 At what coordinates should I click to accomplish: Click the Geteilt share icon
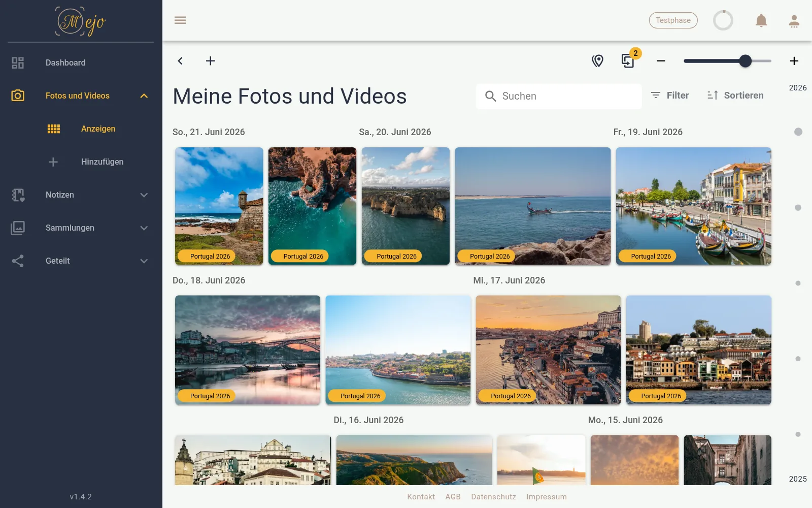click(18, 261)
